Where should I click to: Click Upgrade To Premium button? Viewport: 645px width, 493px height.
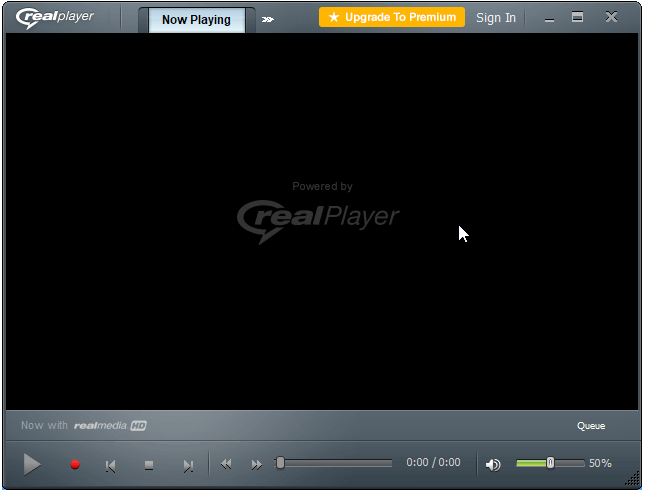392,17
